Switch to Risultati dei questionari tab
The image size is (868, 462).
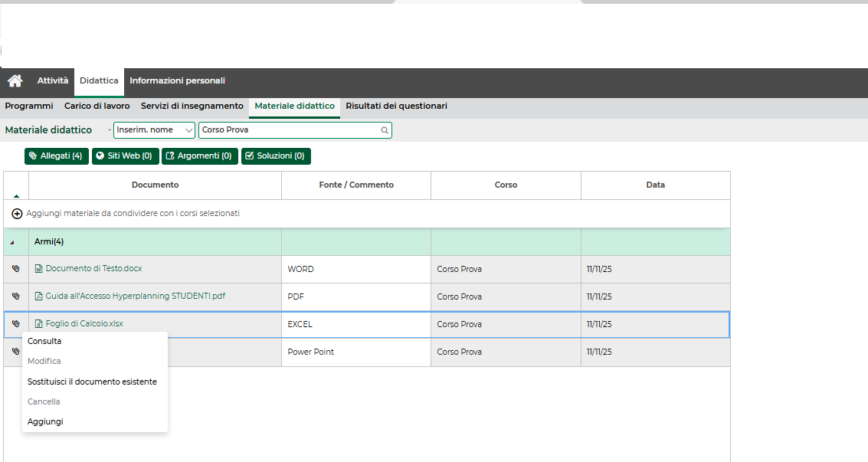click(x=396, y=106)
